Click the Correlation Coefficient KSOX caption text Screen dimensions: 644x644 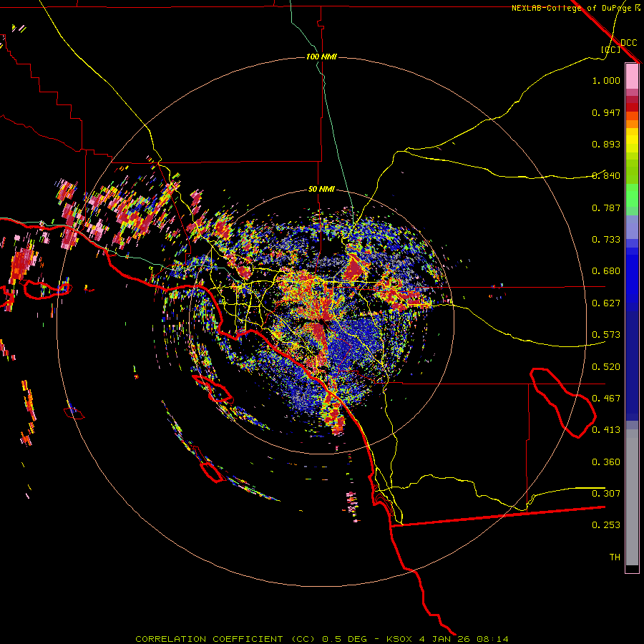tap(321, 639)
